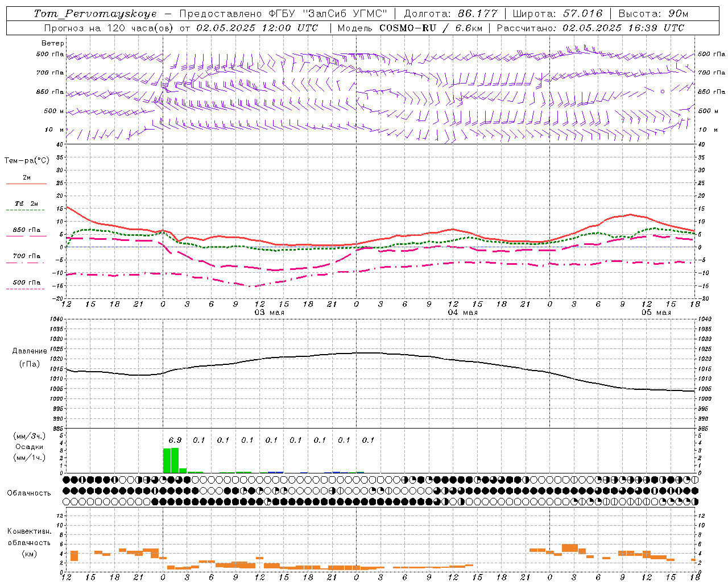The image size is (728, 582).
Task: Click the Облачность row label
Action: (x=29, y=493)
